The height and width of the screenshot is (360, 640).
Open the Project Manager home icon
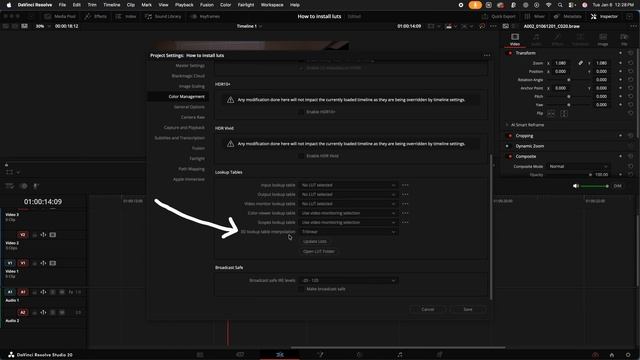click(611, 355)
